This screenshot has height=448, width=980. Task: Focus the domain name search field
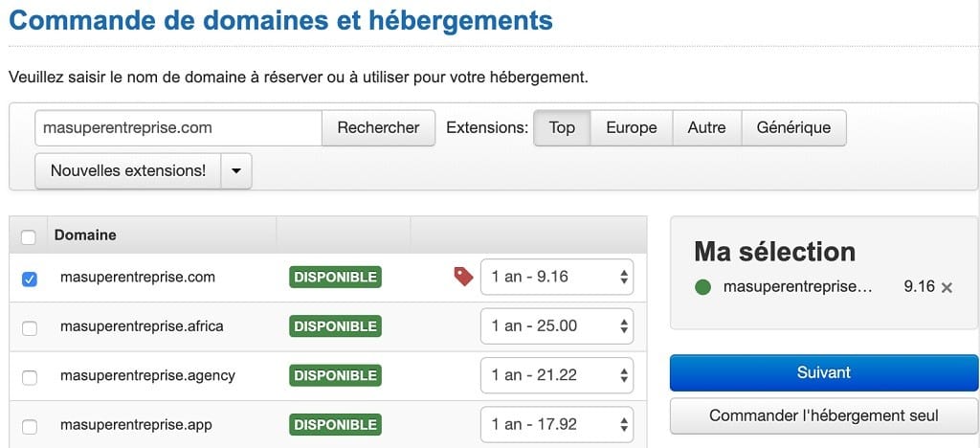[178, 127]
